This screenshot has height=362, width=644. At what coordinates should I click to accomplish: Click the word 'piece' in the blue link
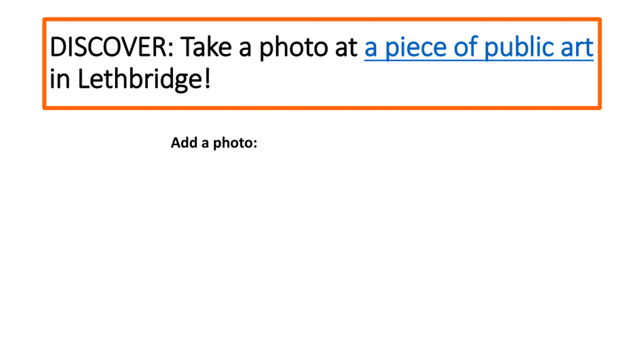pyautogui.click(x=416, y=48)
